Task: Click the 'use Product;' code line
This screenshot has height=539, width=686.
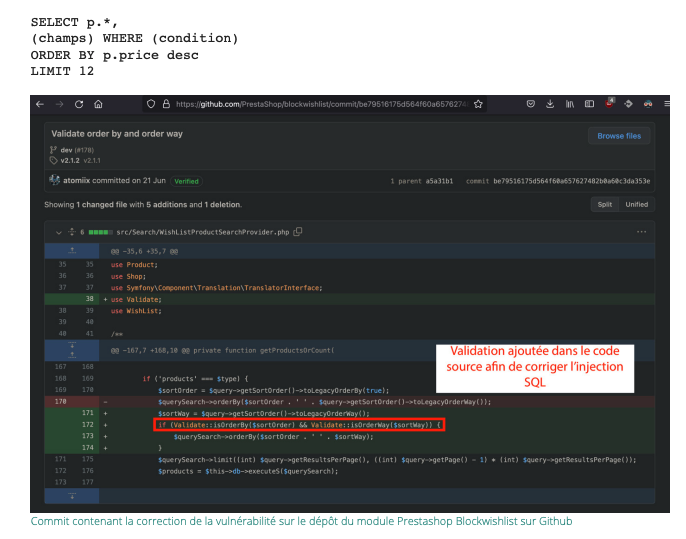Action: pyautogui.click(x=134, y=265)
